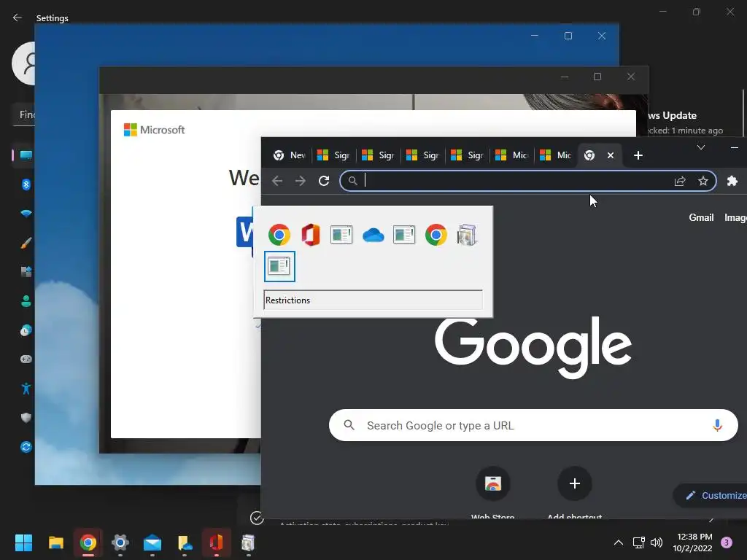The height and width of the screenshot is (560, 747).
Task: Open Privacy & security shield in Settings
Action: 26,418
